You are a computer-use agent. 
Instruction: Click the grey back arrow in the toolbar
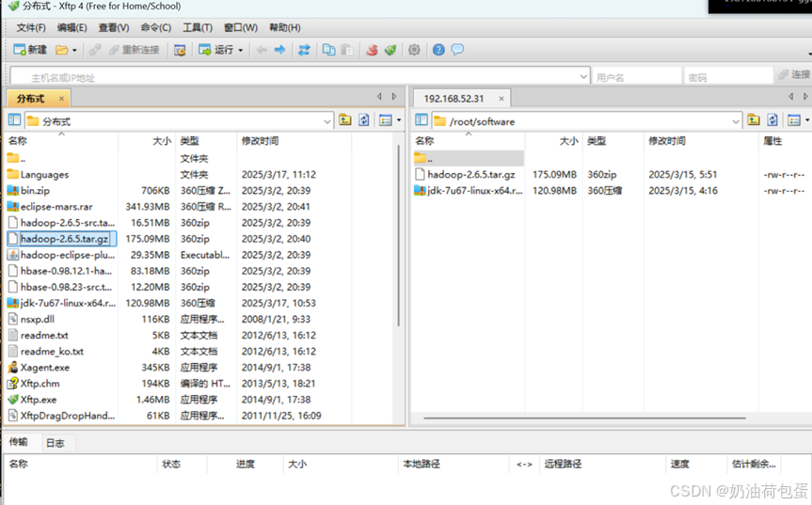262,50
